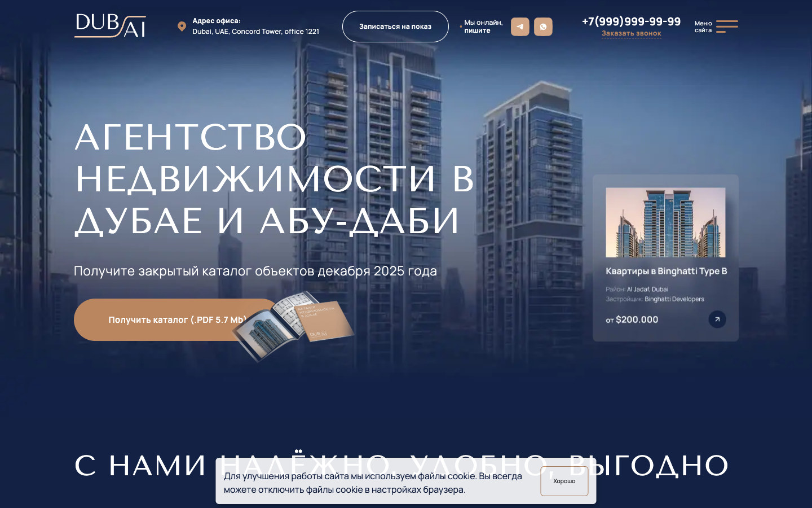
Task: Click 'Al Jadaf, Dubai' district text
Action: pyautogui.click(x=647, y=289)
